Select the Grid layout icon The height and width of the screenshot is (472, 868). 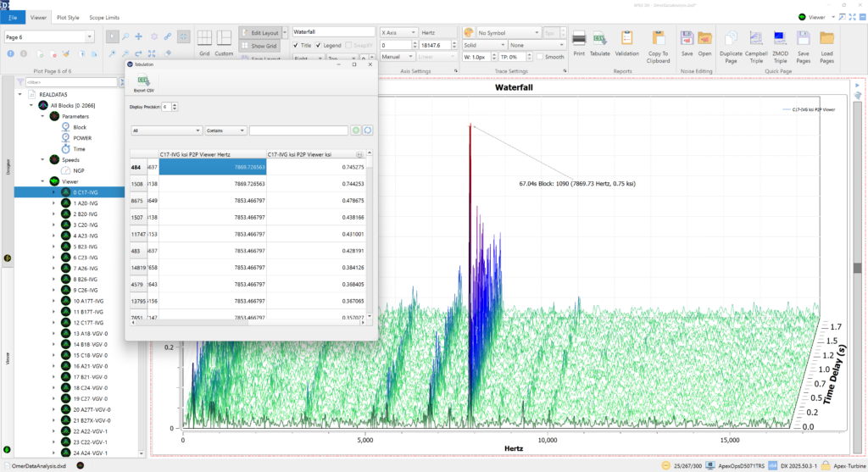(204, 38)
